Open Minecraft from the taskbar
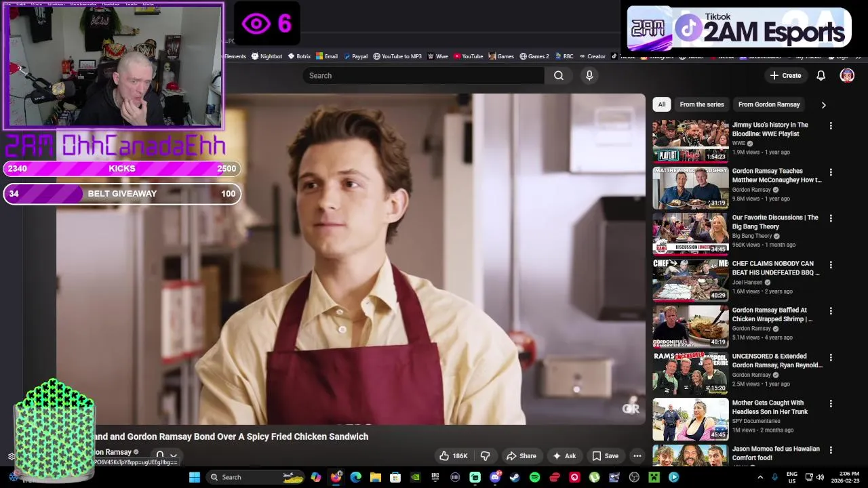868x488 pixels. [x=654, y=477]
